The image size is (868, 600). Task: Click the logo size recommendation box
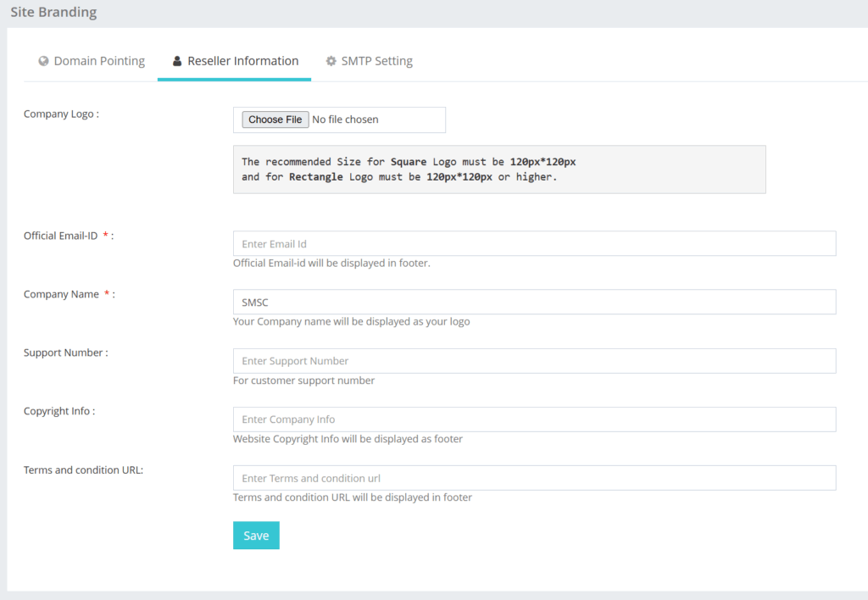[x=498, y=169]
